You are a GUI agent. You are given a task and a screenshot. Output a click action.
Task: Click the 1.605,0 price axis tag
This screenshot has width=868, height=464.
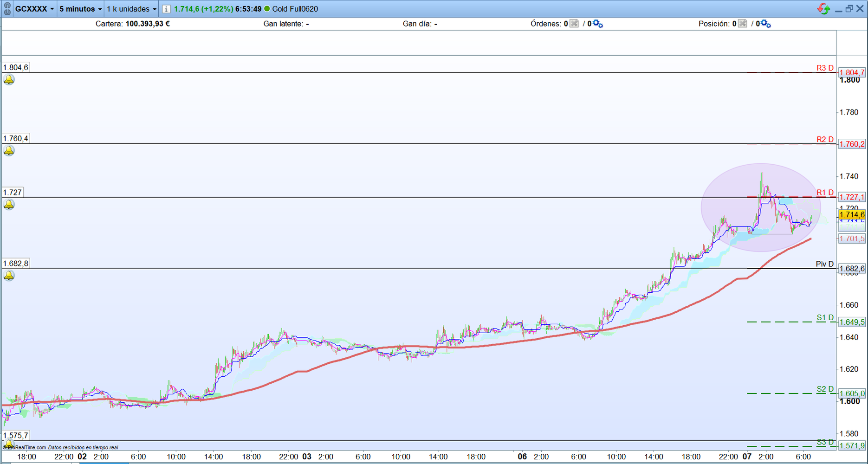pyautogui.click(x=852, y=393)
